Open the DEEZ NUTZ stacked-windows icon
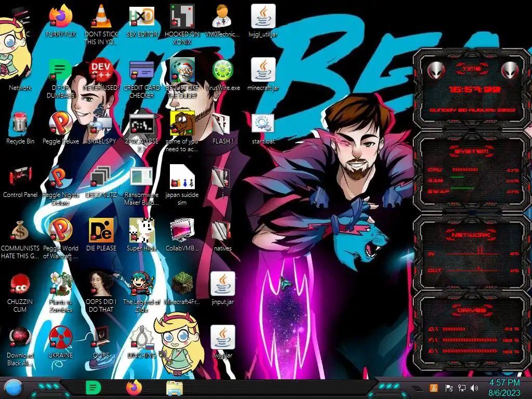The width and height of the screenshot is (532, 399). tap(101, 177)
